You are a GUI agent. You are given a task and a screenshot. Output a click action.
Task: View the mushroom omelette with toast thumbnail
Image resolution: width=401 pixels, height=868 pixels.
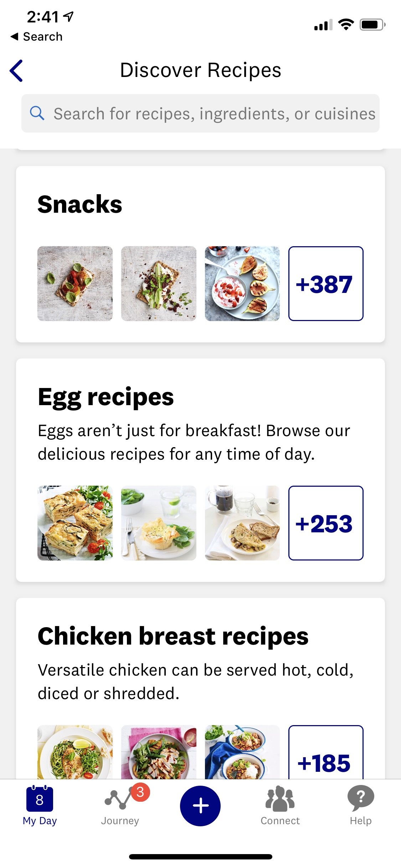242,523
